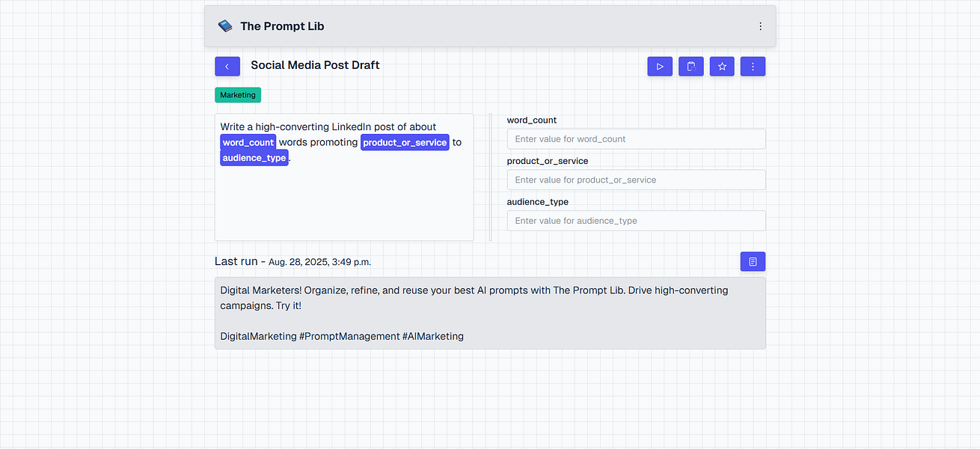Click the Last run timestamp text

pos(319,262)
